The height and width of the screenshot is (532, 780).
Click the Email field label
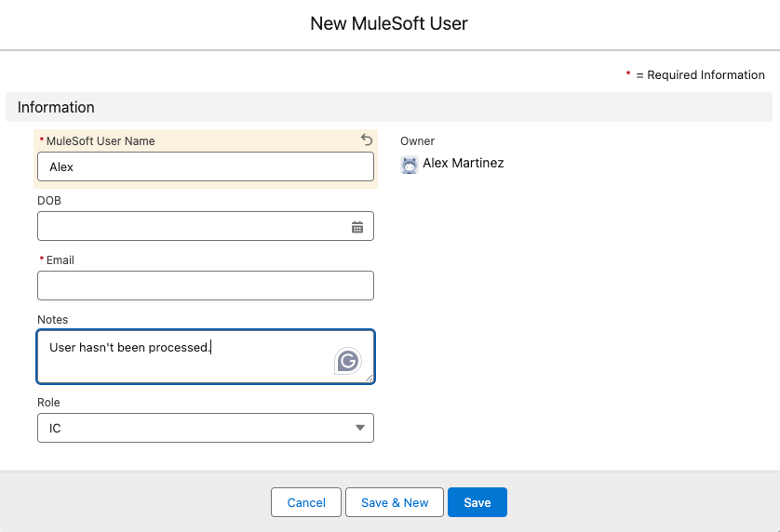pos(61,260)
